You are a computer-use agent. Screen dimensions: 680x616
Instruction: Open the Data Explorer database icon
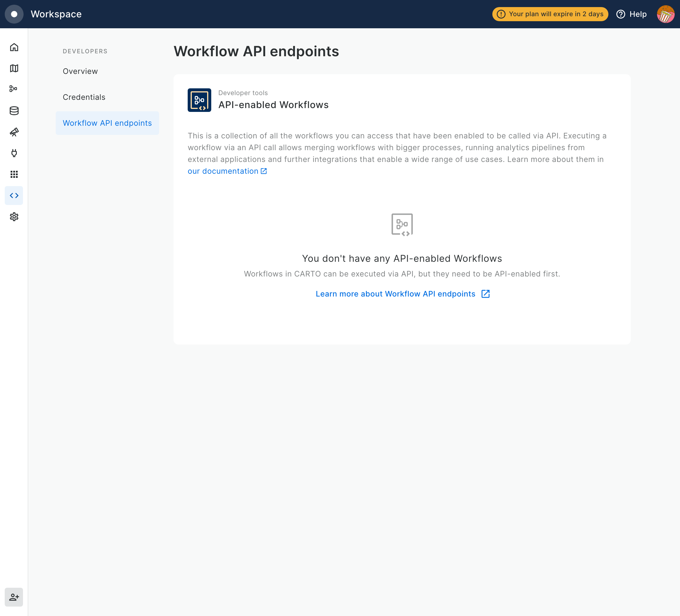click(x=14, y=111)
